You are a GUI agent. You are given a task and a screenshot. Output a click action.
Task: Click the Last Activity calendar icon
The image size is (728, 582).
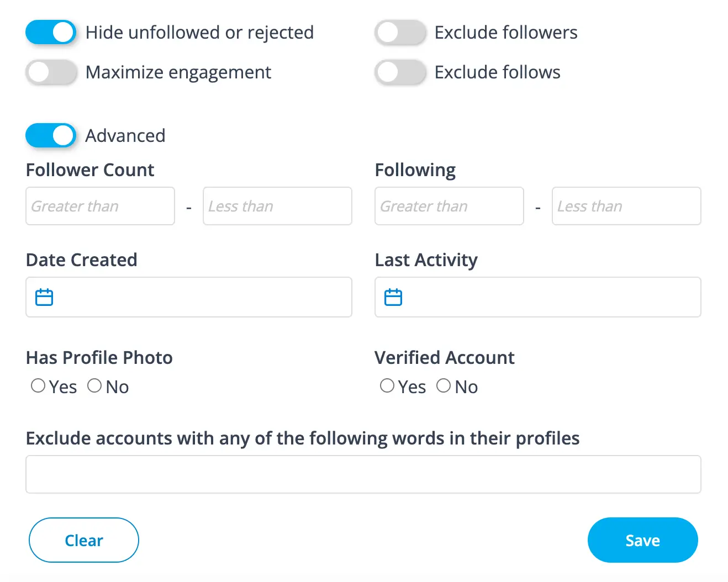point(393,297)
